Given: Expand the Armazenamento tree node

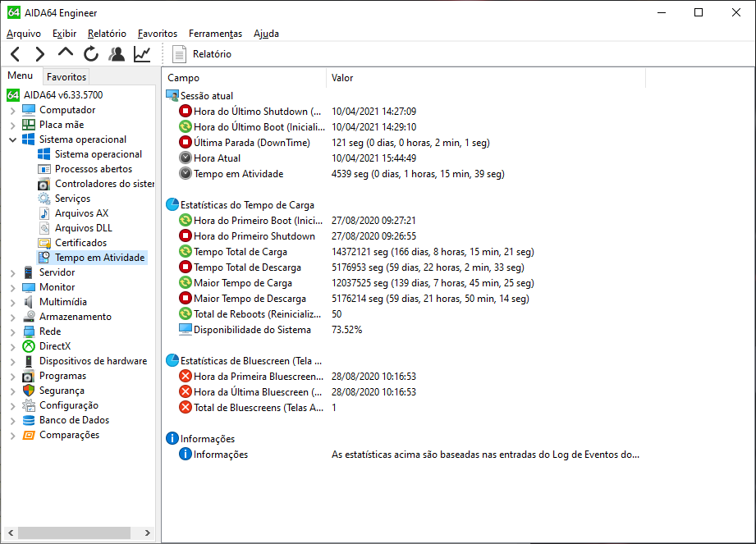Looking at the screenshot, I should (x=12, y=317).
